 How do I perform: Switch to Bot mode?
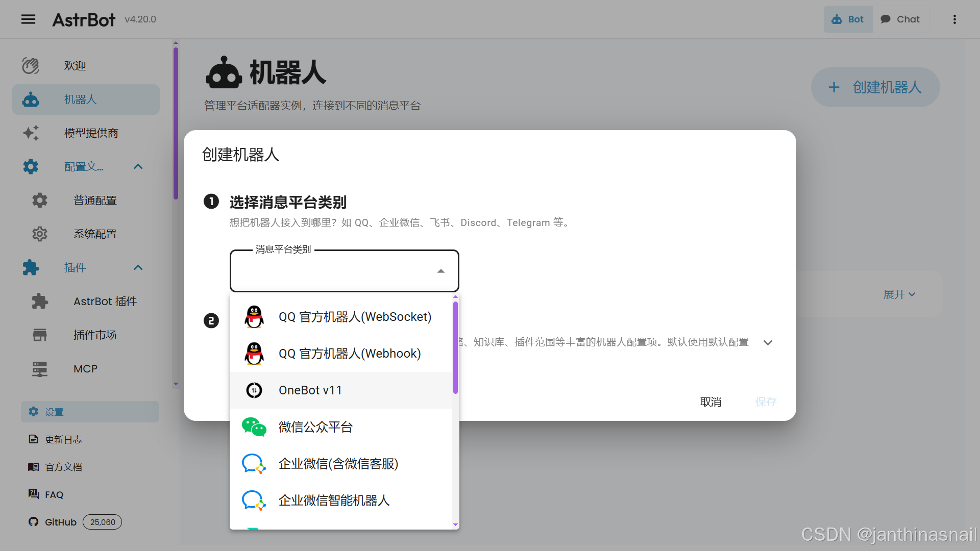pos(848,19)
